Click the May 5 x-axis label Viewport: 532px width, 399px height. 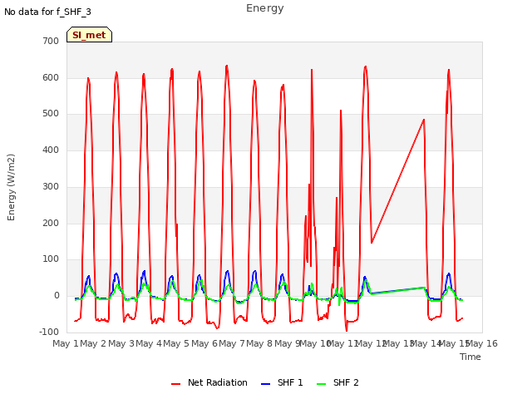pos(176,343)
